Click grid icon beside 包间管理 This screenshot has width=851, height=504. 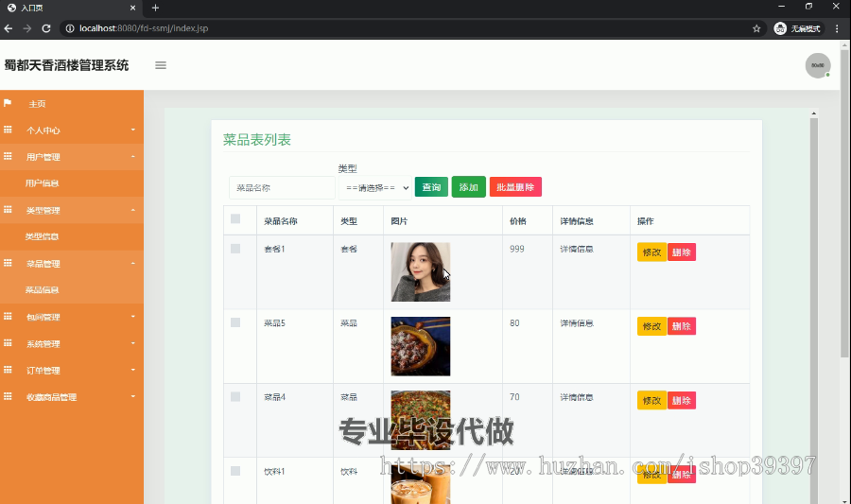click(x=8, y=316)
